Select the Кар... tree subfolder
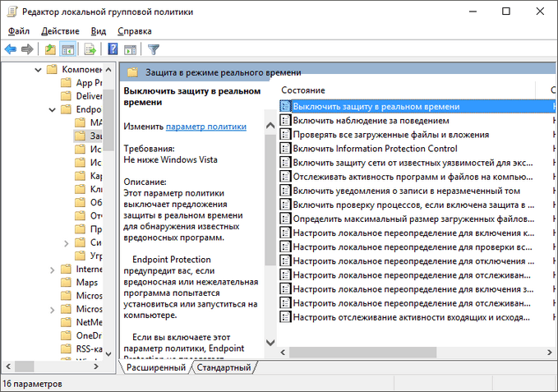Viewport: 558px width, 392px height. click(89, 176)
